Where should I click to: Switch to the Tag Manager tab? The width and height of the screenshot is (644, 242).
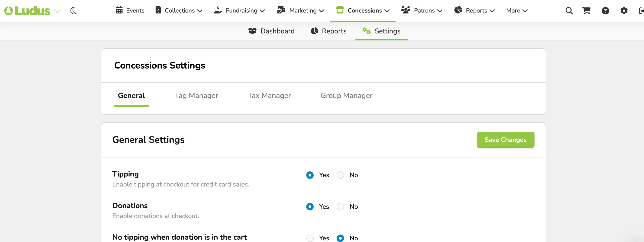(196, 95)
